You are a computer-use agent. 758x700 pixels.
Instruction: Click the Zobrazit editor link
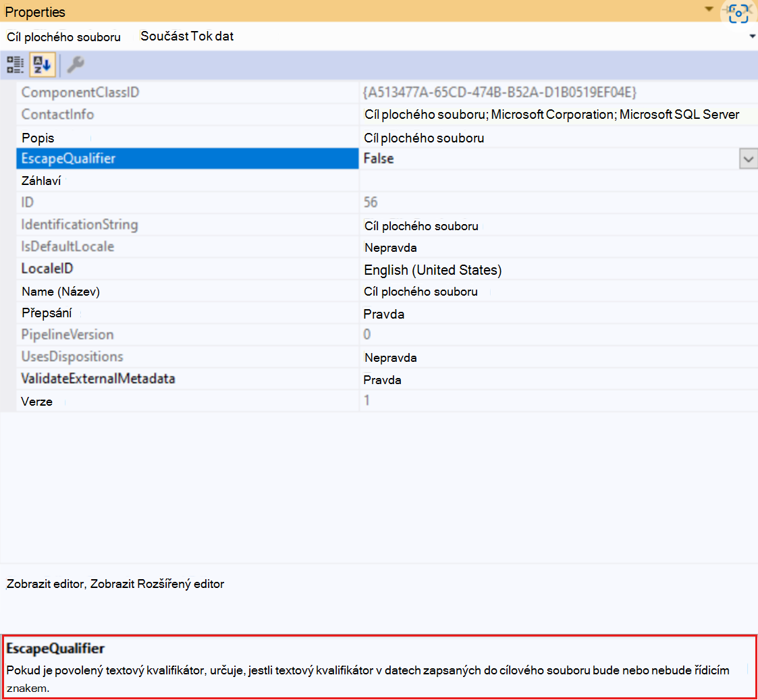tap(45, 584)
